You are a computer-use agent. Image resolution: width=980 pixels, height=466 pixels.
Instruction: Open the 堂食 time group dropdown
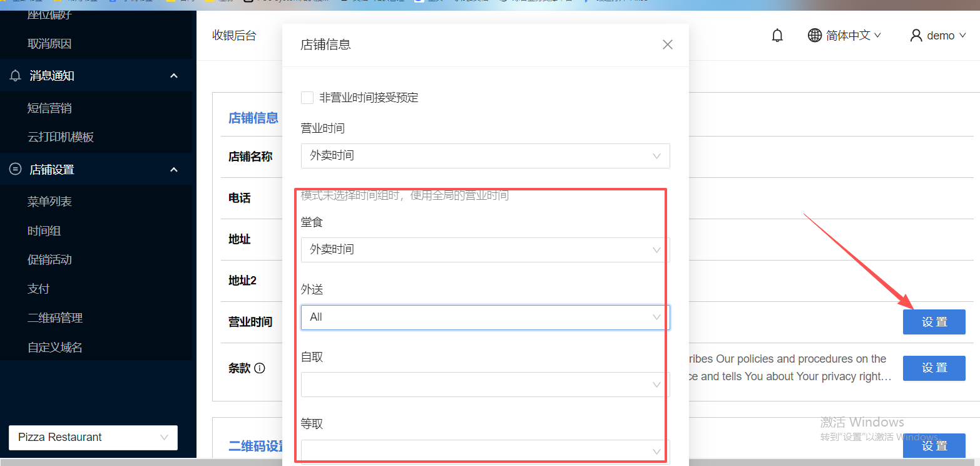pyautogui.click(x=485, y=250)
